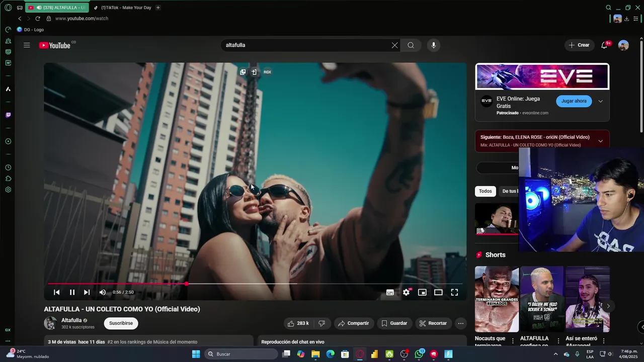Open the YouTube account avatar menu

pos(623,45)
